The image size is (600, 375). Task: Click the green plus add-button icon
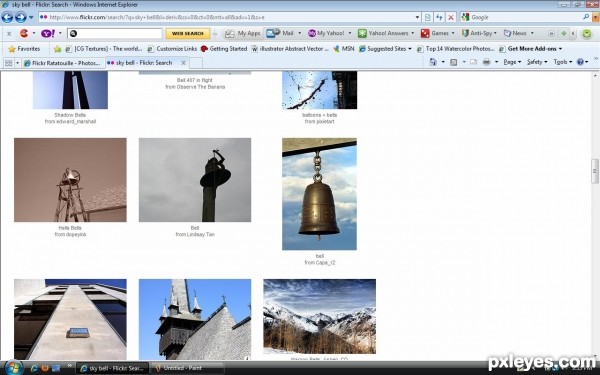tap(564, 33)
